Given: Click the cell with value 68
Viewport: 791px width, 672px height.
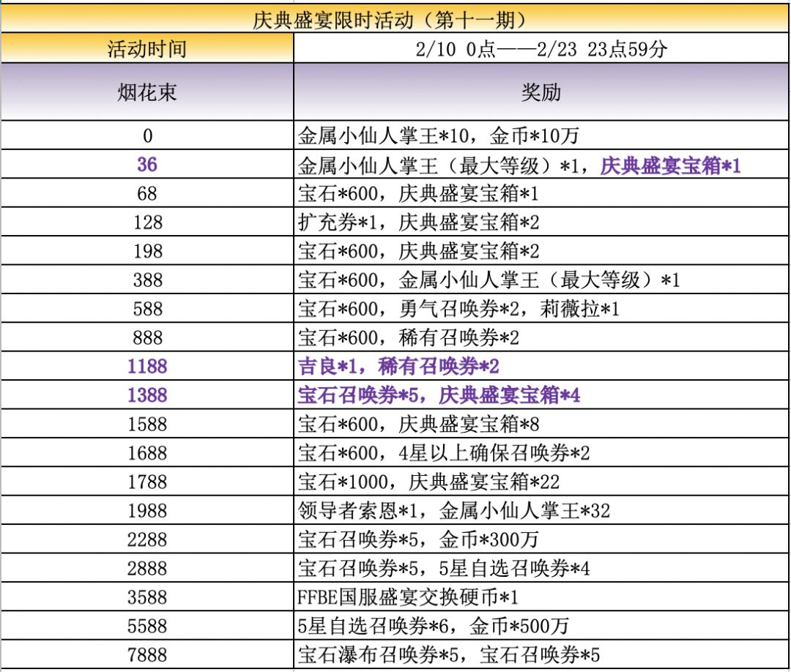Looking at the screenshot, I should point(146,193).
